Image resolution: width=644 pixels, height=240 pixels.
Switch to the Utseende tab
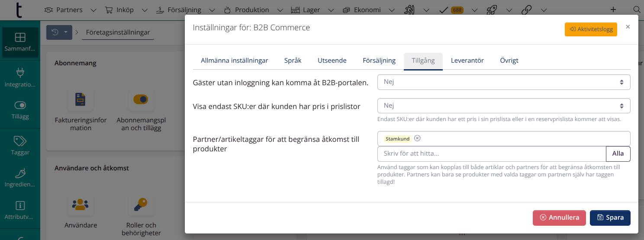pos(332,61)
